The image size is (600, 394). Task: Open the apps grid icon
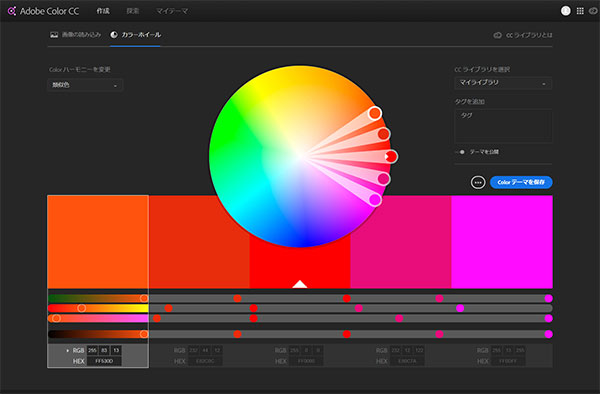[x=580, y=11]
